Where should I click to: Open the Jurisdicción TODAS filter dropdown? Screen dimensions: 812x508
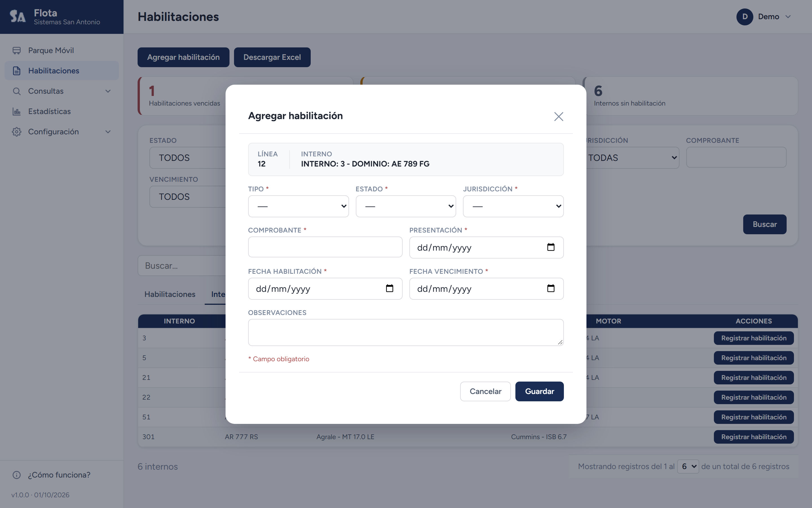coord(632,157)
